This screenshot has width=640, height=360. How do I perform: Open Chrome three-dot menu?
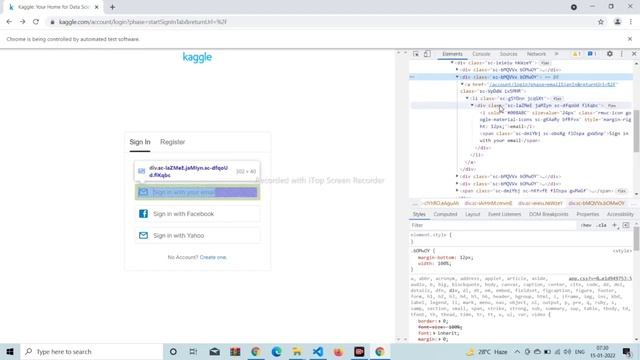click(x=631, y=22)
